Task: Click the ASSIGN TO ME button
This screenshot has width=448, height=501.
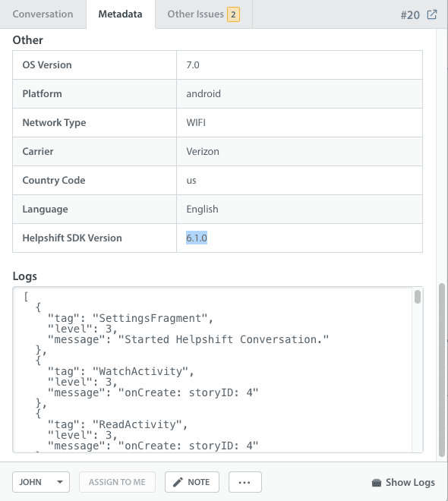Action: 117,482
